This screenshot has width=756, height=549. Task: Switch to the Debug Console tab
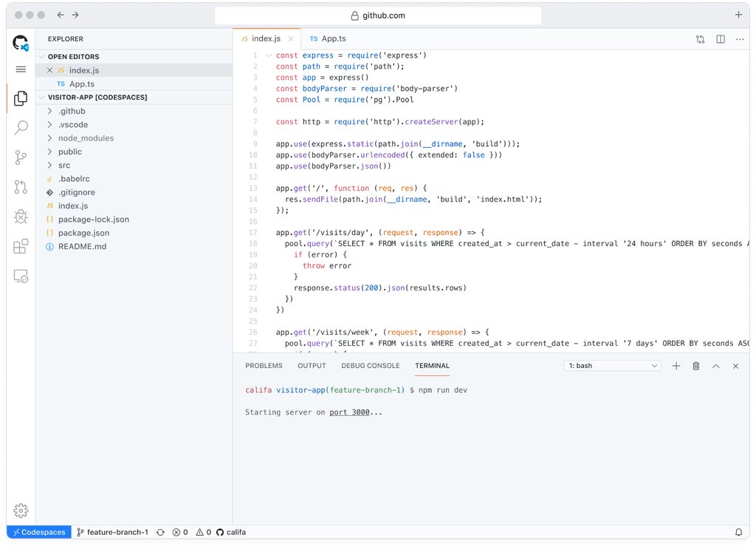pos(371,366)
